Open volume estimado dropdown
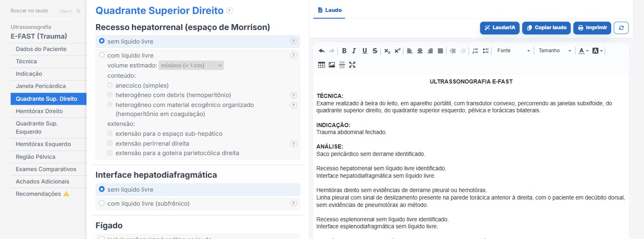 (191, 65)
